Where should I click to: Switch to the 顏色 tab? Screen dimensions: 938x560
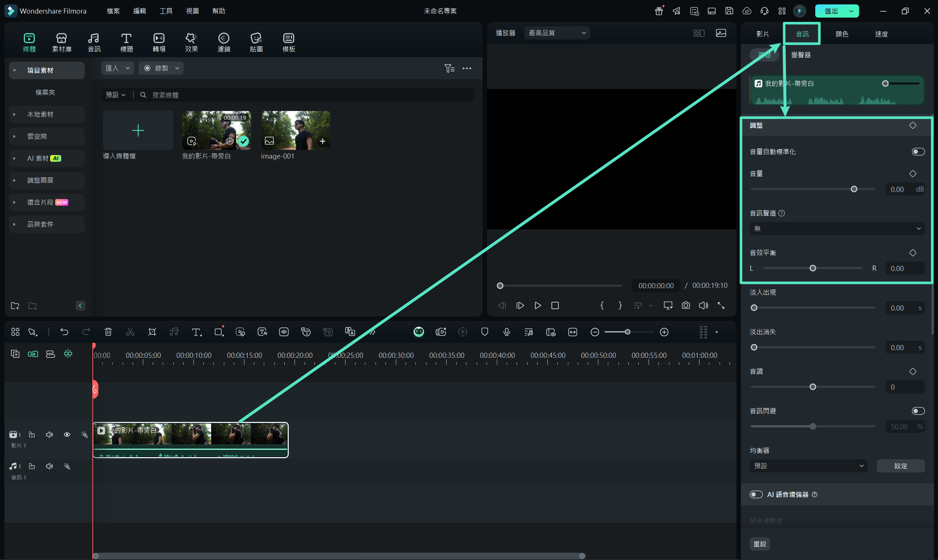coord(841,34)
